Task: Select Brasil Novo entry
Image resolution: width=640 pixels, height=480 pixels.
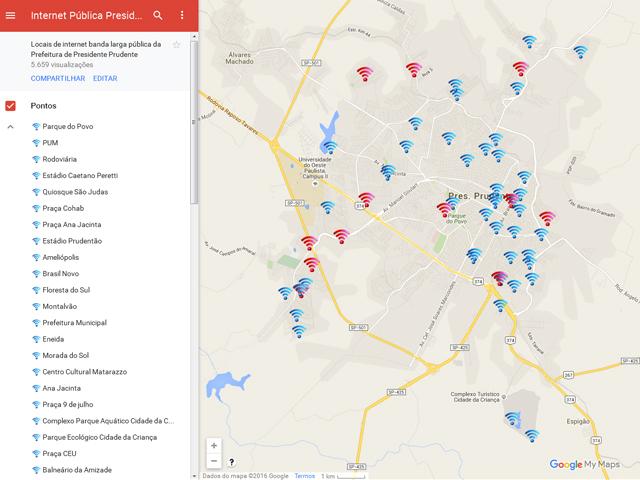Action: 61,273
